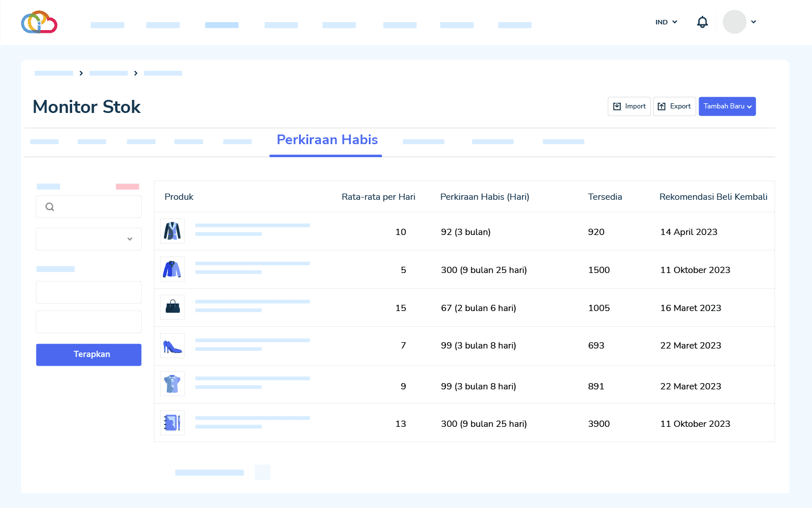
Task: Click the suit jacket product thumbnail
Action: click(x=173, y=231)
